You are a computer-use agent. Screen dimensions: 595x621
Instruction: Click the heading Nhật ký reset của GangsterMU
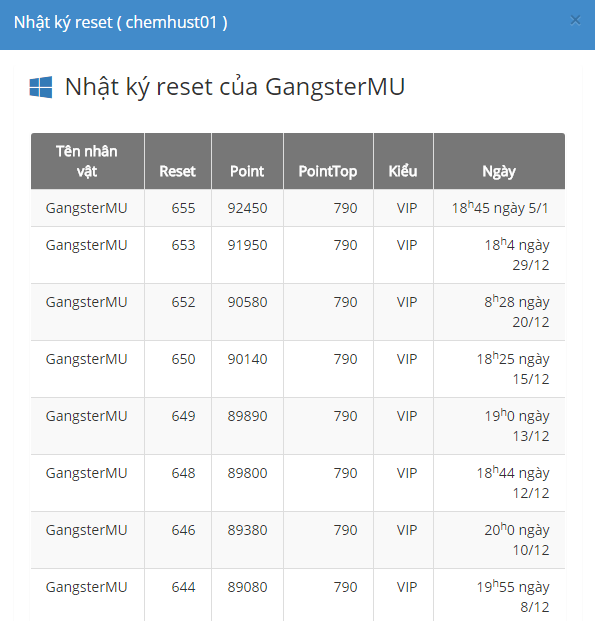coord(235,87)
